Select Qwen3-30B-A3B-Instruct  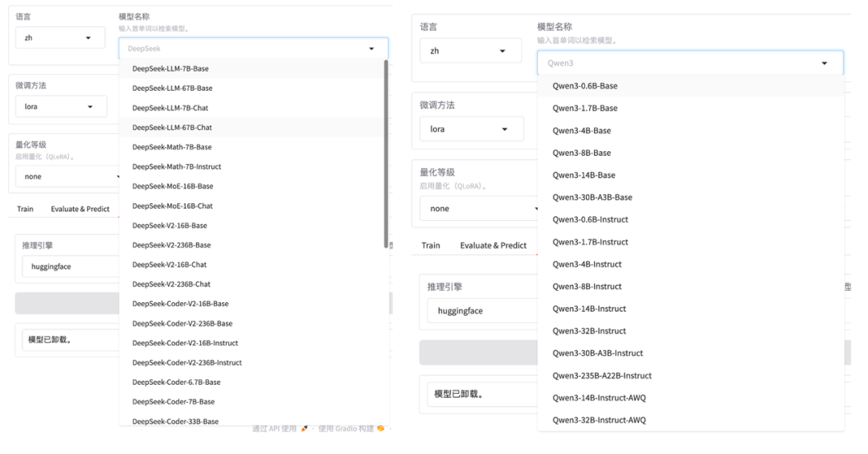pyautogui.click(x=690, y=354)
